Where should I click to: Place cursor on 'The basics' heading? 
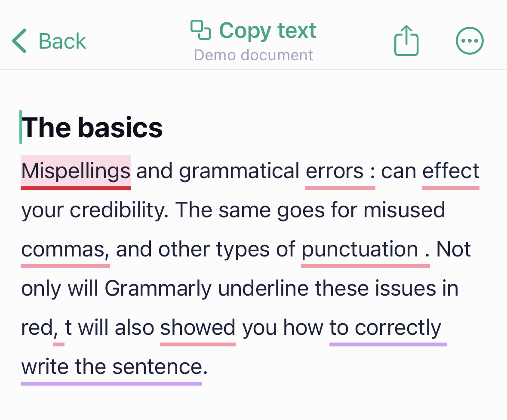[93, 127]
